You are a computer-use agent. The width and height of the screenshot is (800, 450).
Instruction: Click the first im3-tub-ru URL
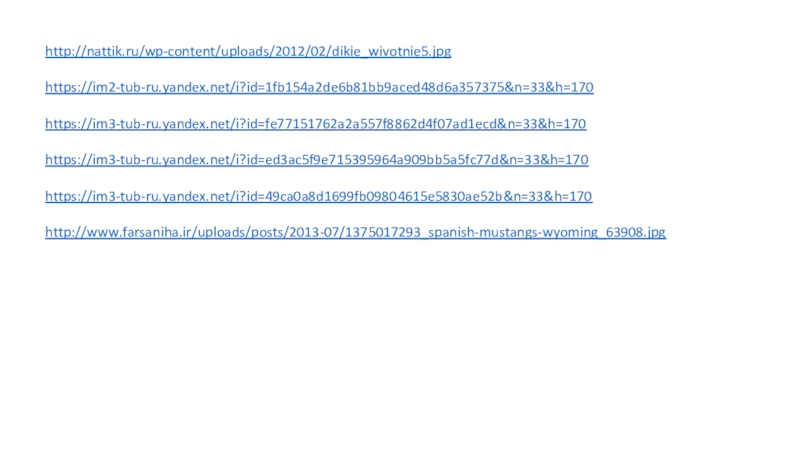(316, 124)
